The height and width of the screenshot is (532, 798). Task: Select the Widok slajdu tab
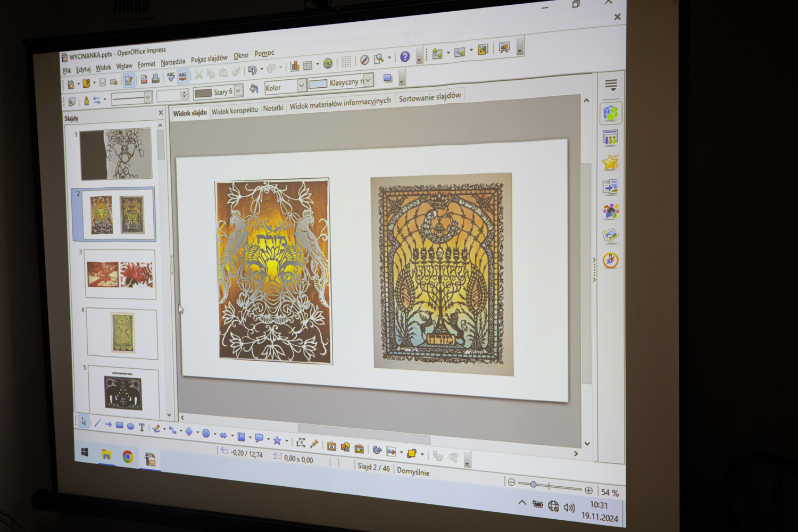click(189, 113)
